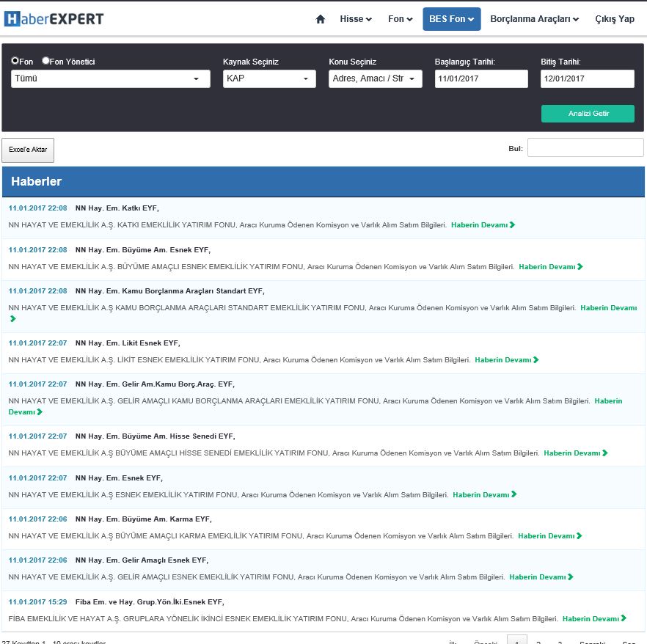The width and height of the screenshot is (647, 644).
Task: Click the Haberler panel header
Action: 323,181
